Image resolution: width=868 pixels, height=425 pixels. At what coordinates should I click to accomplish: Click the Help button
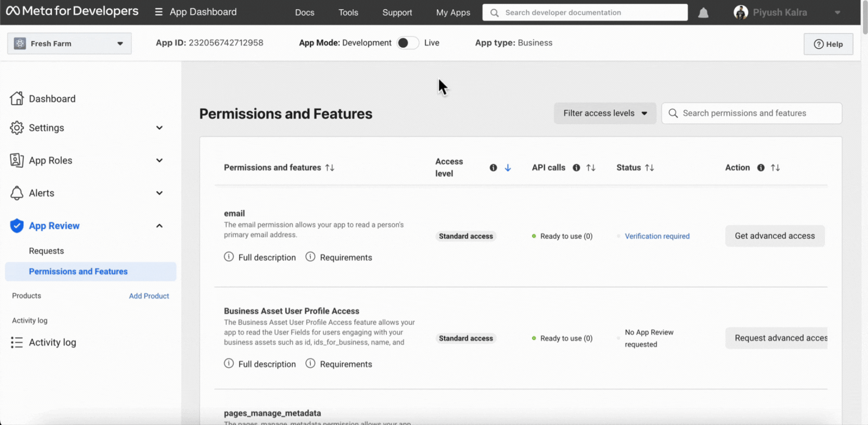point(828,44)
